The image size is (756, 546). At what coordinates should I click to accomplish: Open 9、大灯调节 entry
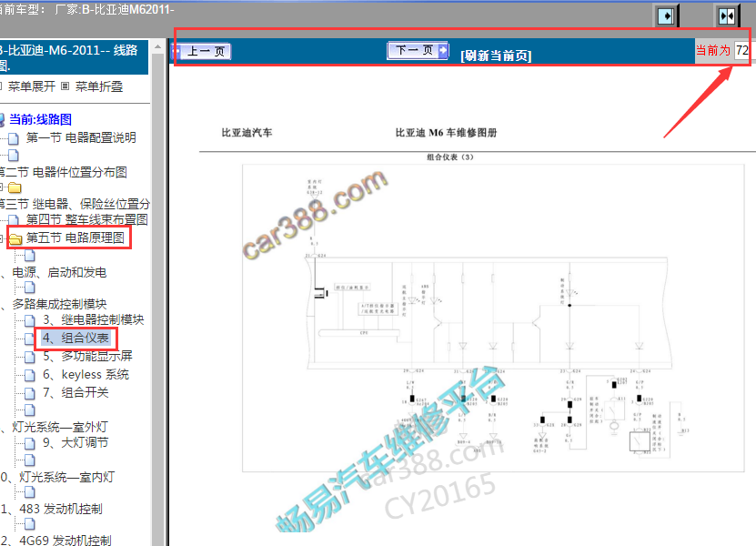pos(76,442)
